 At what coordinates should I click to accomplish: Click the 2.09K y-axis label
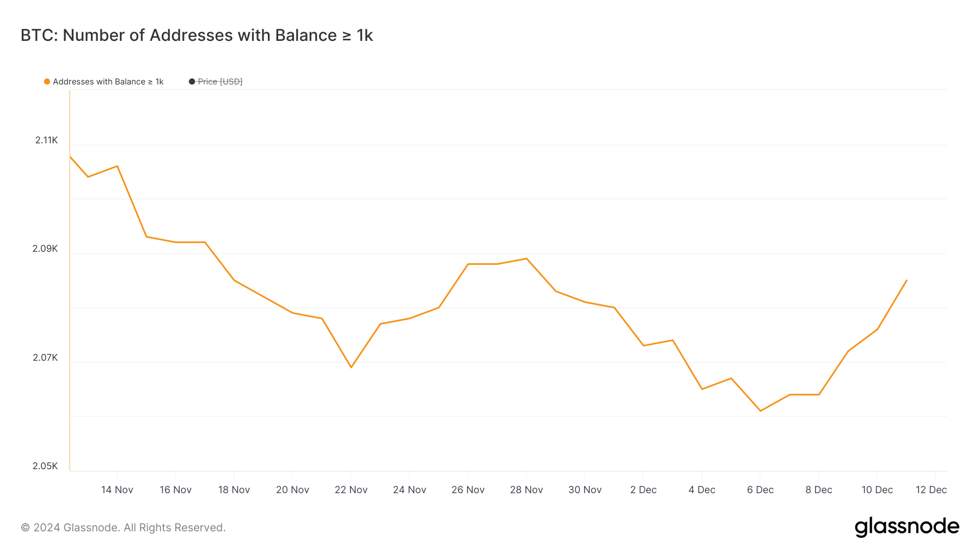pyautogui.click(x=45, y=248)
